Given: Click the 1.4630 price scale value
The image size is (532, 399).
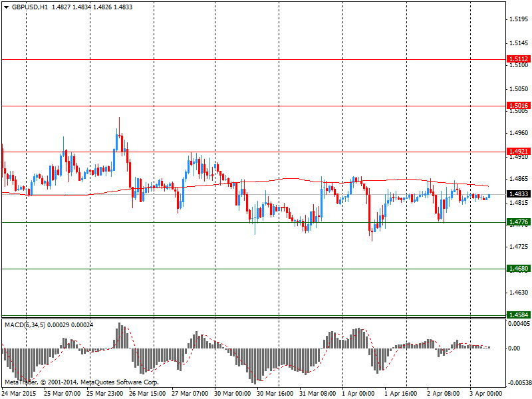Looking at the screenshot, I should (519, 292).
